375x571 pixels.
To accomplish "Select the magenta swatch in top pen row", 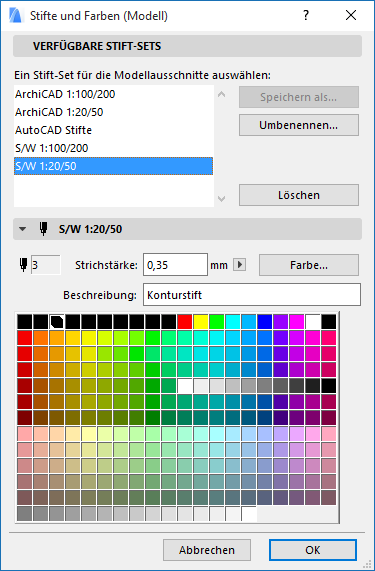I will [x=297, y=322].
